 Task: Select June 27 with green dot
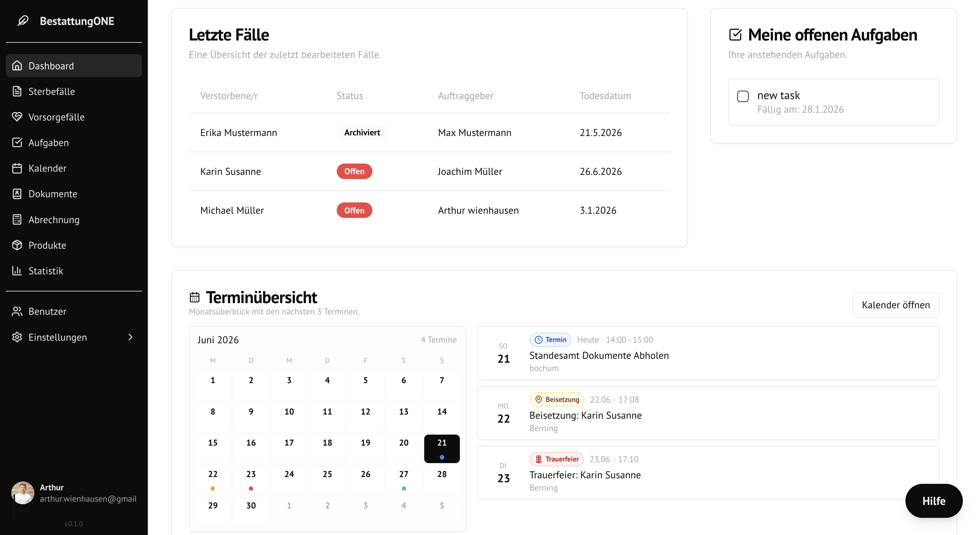[x=404, y=480]
